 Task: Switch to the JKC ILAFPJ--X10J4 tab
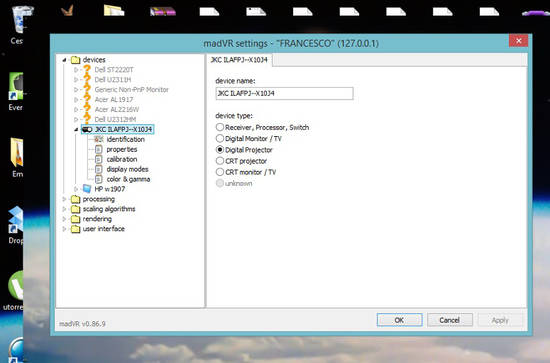[239, 60]
